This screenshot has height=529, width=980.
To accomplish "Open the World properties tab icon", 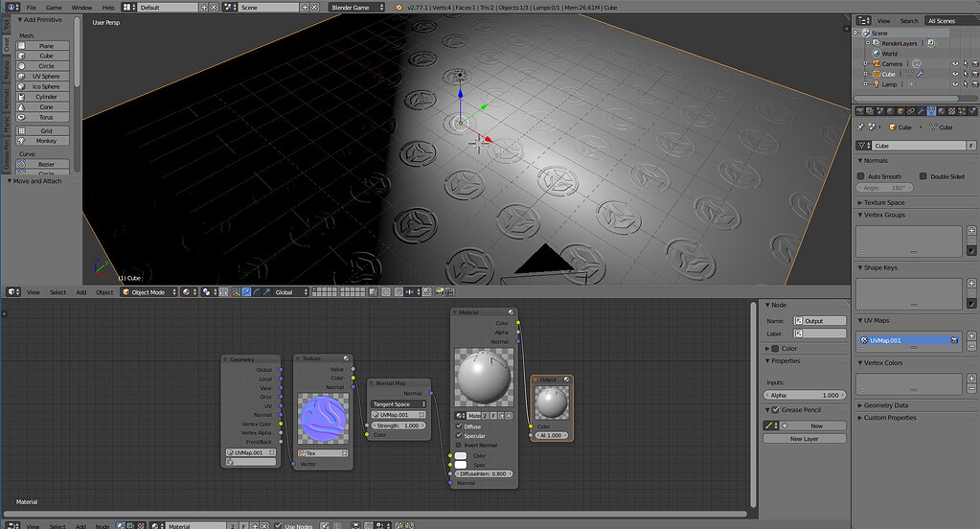I will 890,111.
